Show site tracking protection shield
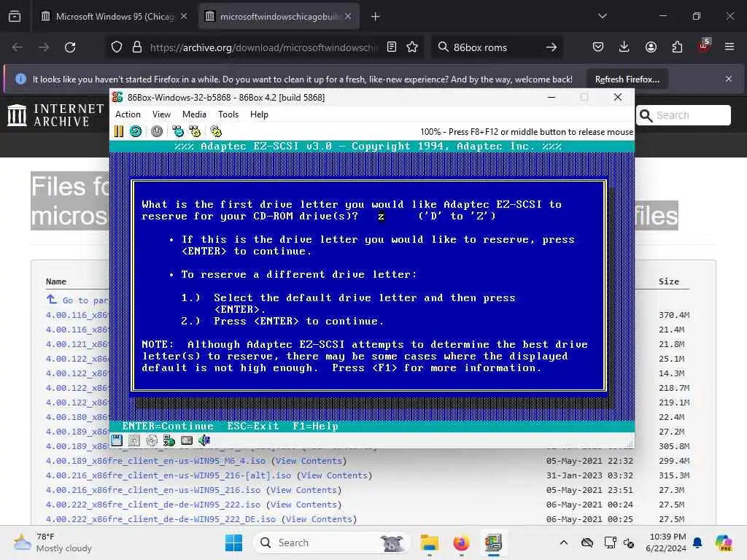The height and width of the screenshot is (560, 747). [117, 47]
